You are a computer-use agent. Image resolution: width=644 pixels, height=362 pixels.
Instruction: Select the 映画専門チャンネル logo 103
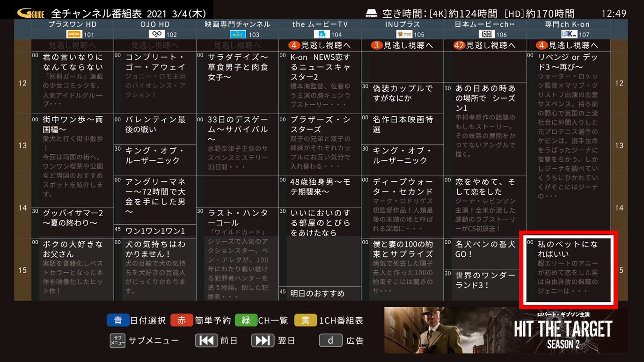[x=238, y=34]
